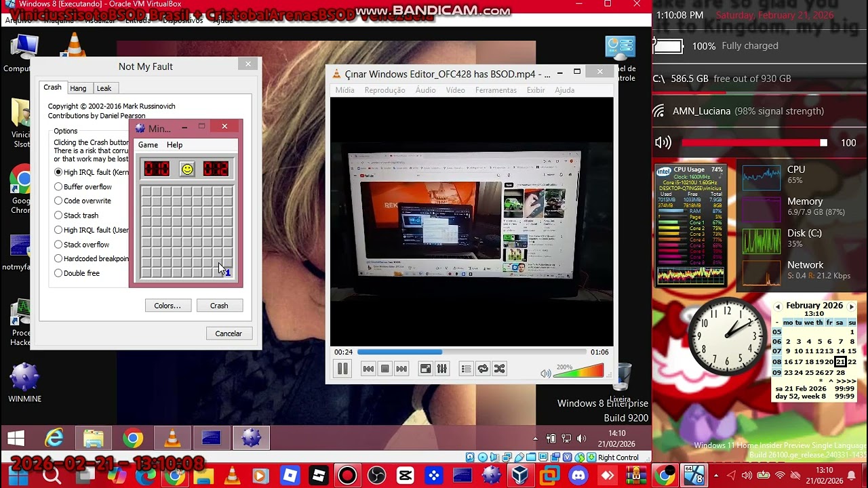Screen dimensions: 868x488
Task: Show the VLC playlist
Action: 466,369
